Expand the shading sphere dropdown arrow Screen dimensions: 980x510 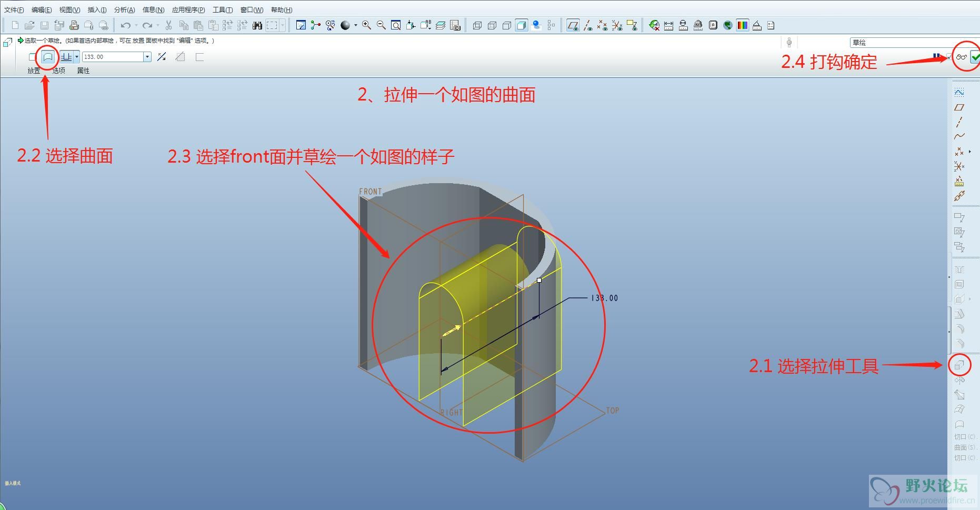(x=356, y=25)
